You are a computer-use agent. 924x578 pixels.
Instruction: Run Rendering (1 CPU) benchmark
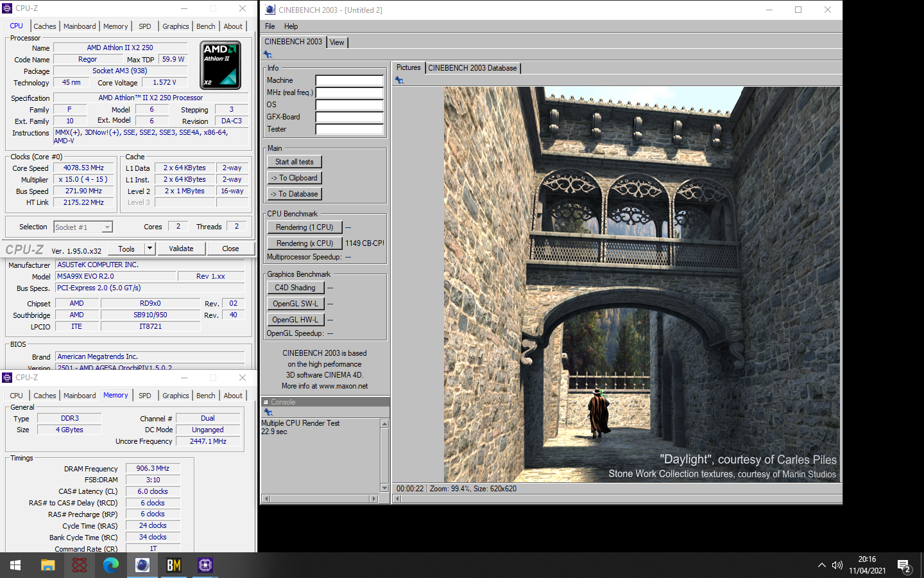click(305, 227)
